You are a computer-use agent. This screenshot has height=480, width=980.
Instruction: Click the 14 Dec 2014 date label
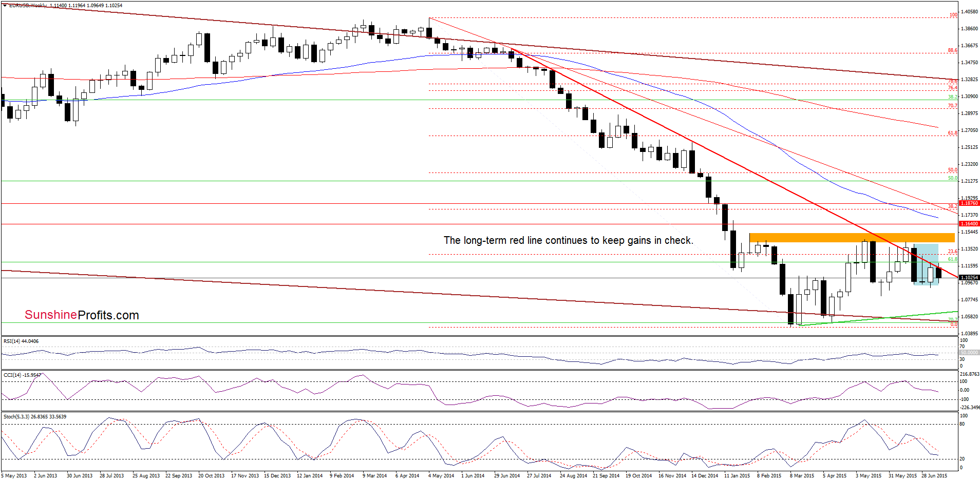click(705, 475)
